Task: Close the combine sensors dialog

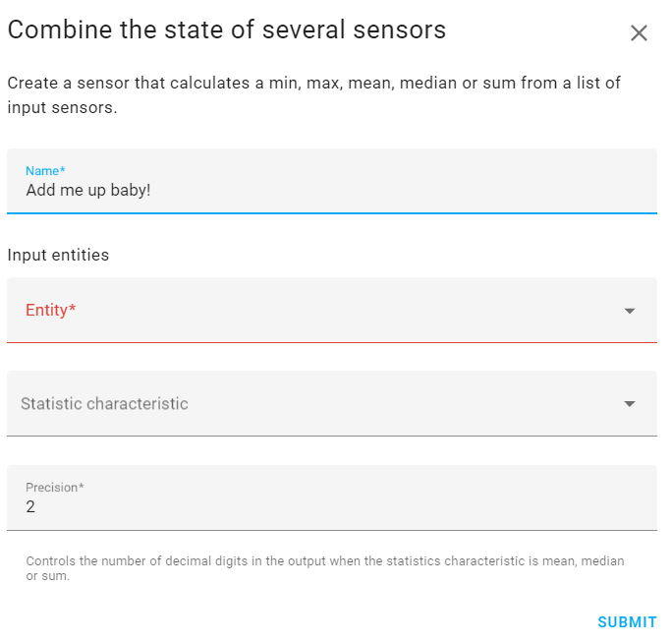Action: pos(639,33)
